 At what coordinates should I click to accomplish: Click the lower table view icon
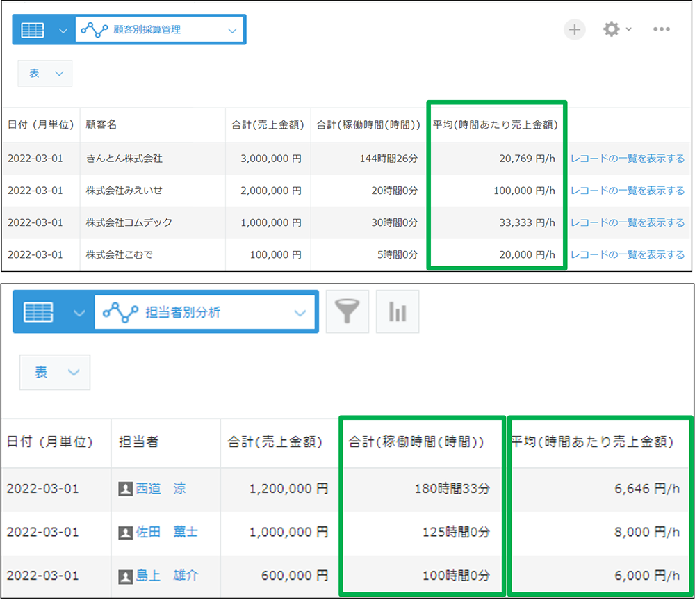coord(39,312)
